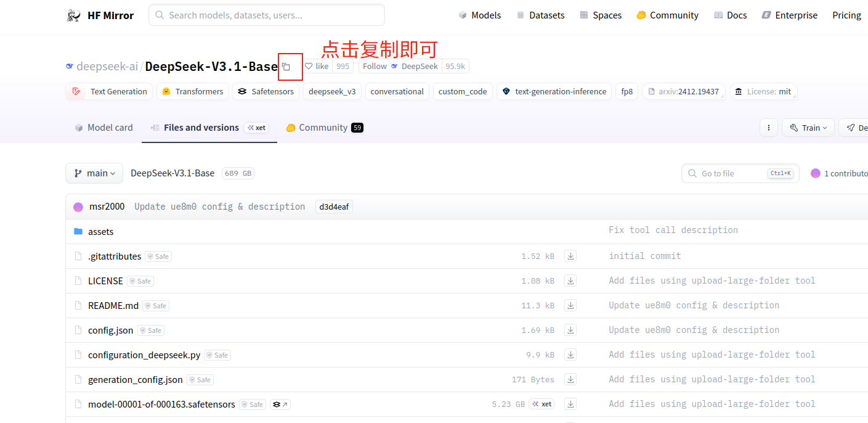Viewport: 868px width, 423px height.
Task: Download model-00001-of-000163.safetensors via download icon
Action: coord(571,404)
